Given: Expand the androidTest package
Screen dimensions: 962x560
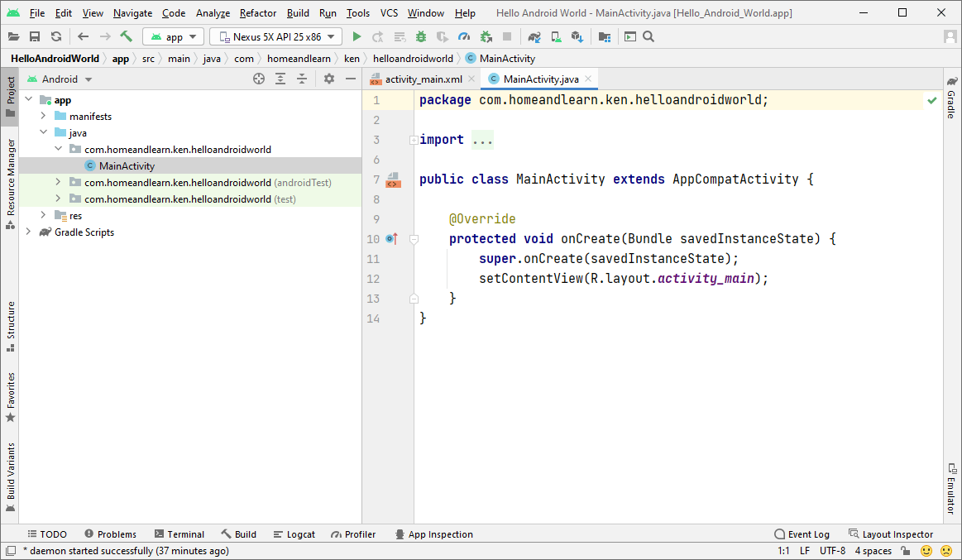Looking at the screenshot, I should point(58,182).
